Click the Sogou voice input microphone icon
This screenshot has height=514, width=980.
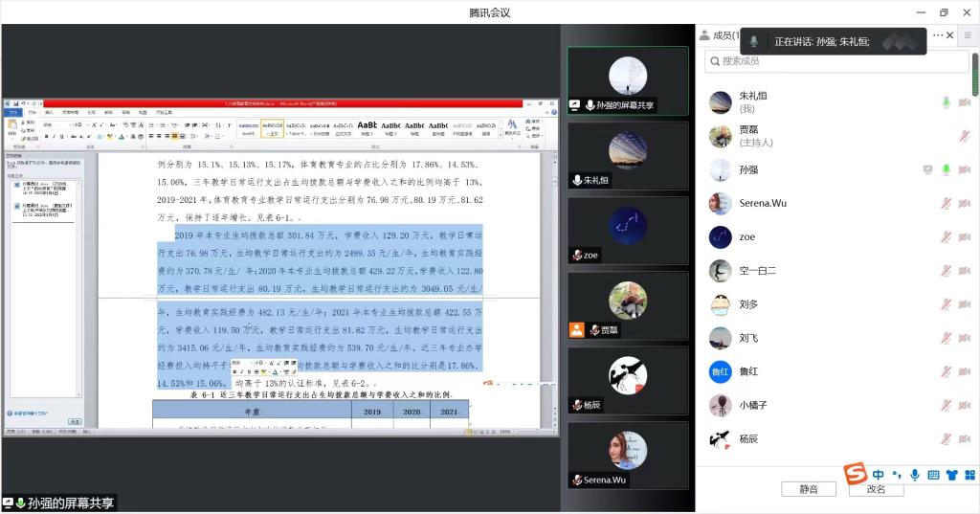[915, 475]
